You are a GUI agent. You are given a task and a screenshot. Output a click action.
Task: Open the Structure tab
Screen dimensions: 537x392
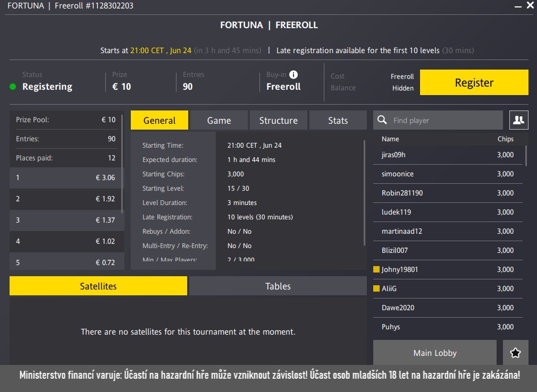click(278, 120)
